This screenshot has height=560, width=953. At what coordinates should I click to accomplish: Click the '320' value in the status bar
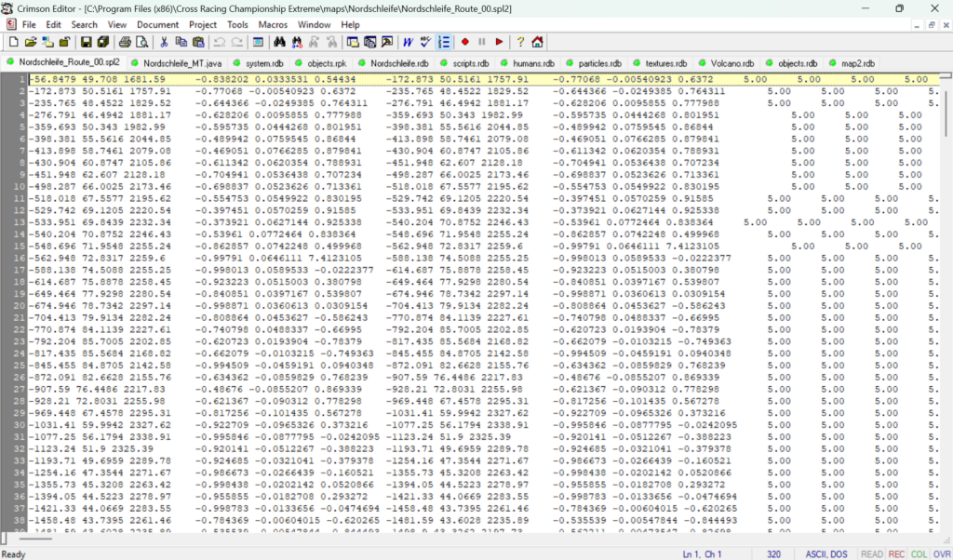(773, 553)
